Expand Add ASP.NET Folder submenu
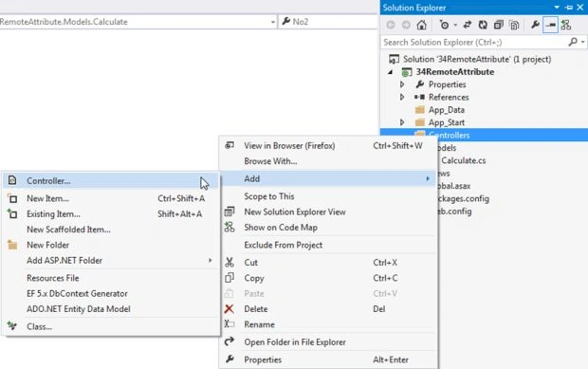Screen dimensions: 588x369 pos(111,260)
